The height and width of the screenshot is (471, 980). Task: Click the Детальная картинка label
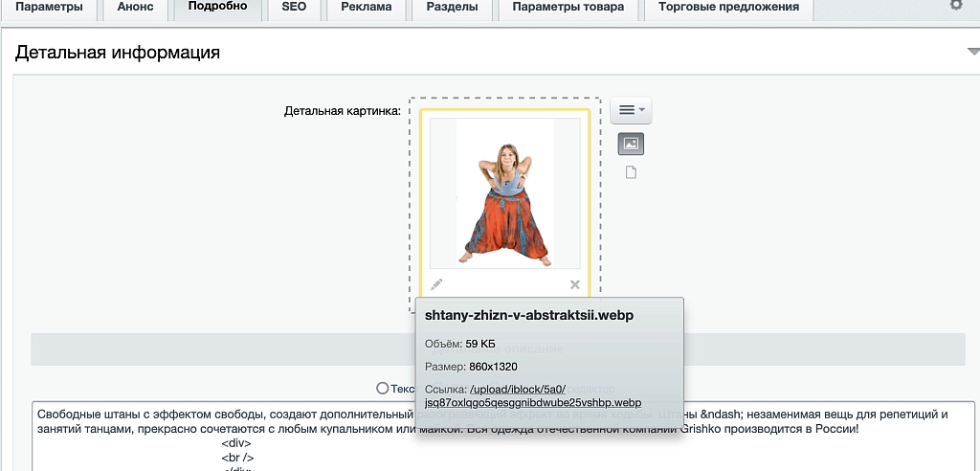(343, 111)
